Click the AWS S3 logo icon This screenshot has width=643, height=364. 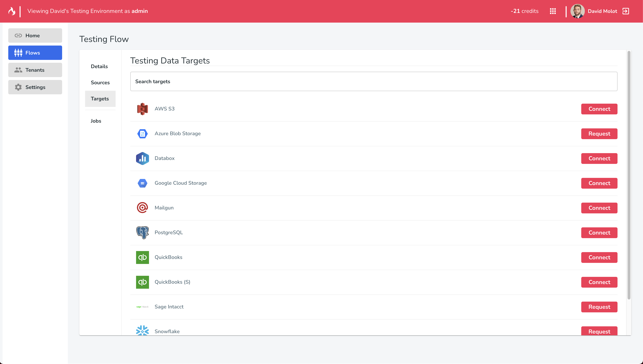coord(142,109)
